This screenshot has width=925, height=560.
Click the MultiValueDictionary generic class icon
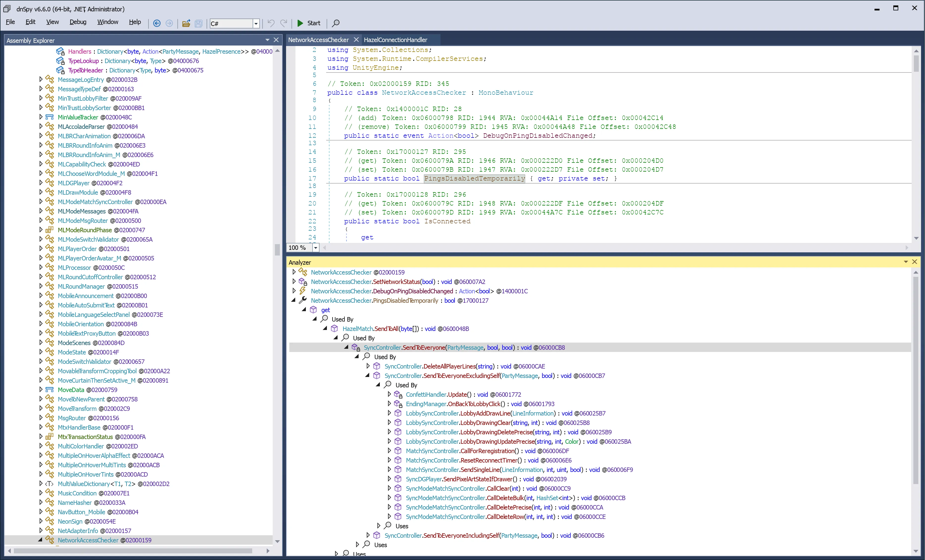[x=49, y=483]
